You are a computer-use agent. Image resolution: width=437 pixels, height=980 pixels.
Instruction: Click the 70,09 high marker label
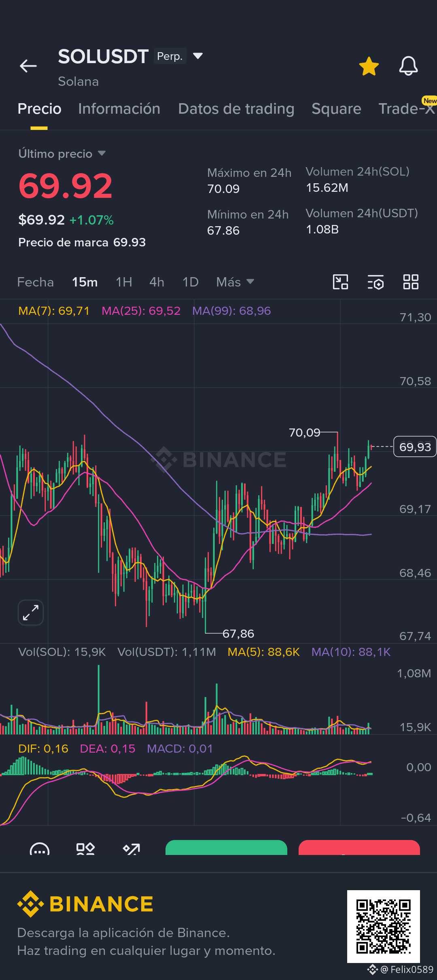(304, 433)
